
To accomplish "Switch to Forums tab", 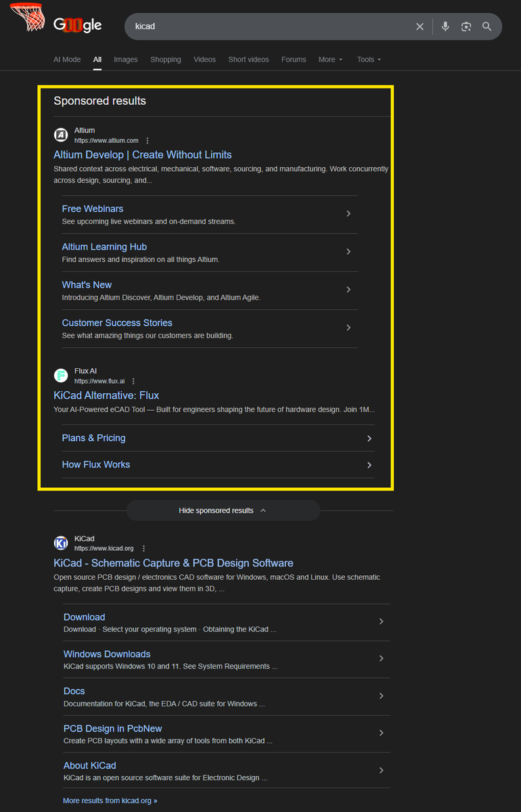I will point(294,60).
